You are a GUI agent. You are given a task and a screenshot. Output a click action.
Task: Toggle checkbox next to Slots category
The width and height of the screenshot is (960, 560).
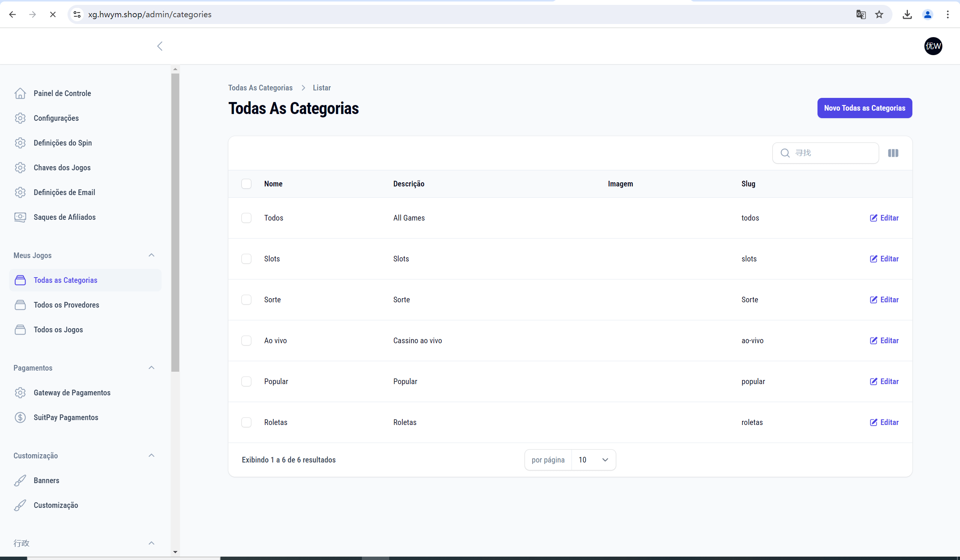pyautogui.click(x=246, y=259)
